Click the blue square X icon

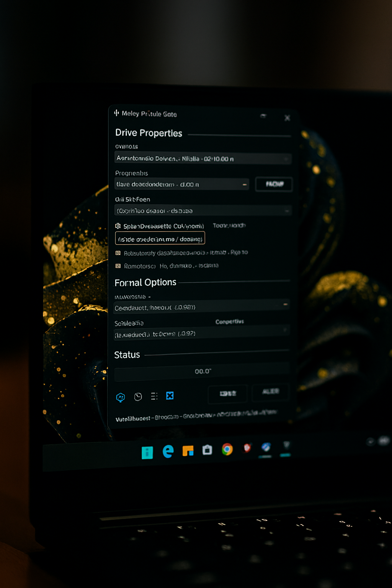(x=170, y=395)
